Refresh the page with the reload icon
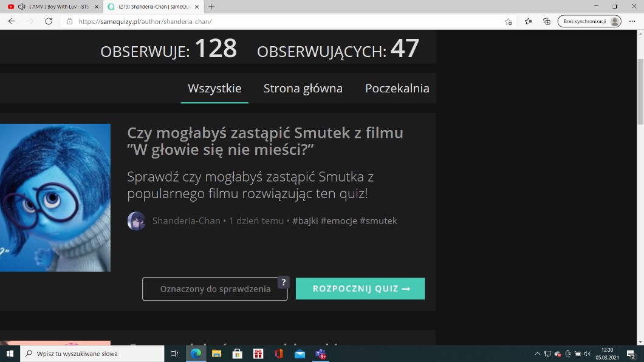Image resolution: width=644 pixels, height=362 pixels. pyautogui.click(x=49, y=21)
